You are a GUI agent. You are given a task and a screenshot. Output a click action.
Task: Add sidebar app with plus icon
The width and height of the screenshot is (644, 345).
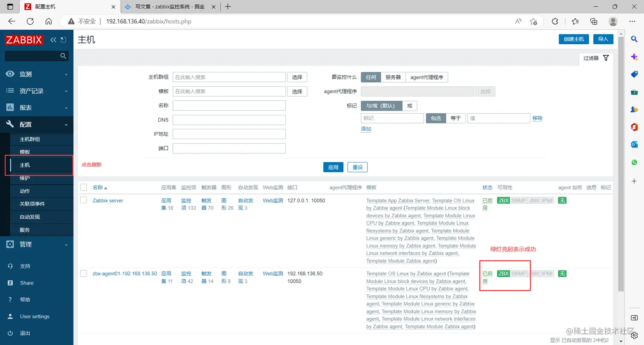[x=634, y=181]
